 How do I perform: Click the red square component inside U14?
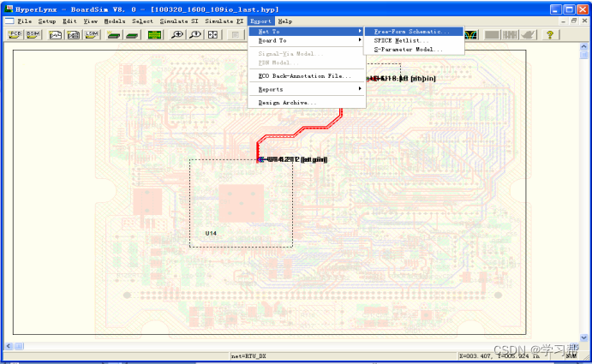pos(242,203)
